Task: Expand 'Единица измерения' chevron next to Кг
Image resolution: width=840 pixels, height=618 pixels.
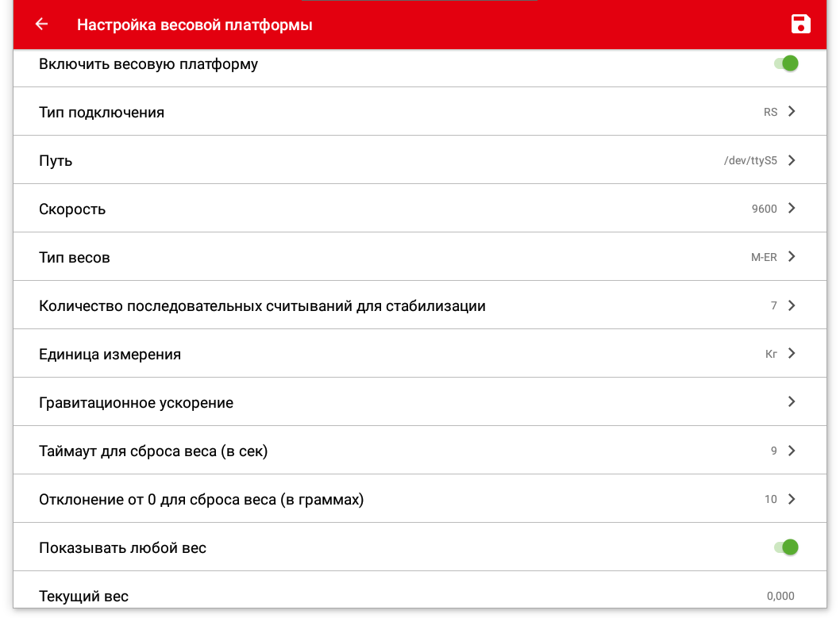Action: pyautogui.click(x=791, y=354)
